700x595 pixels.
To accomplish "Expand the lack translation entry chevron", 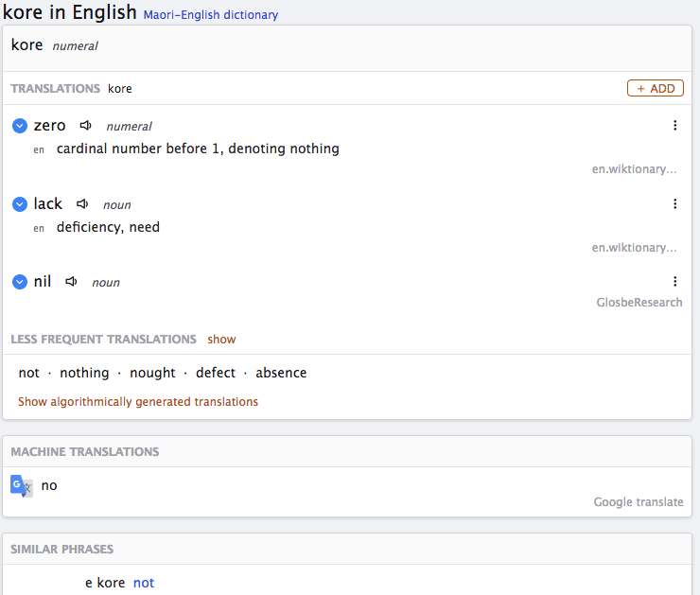I will coord(20,204).
